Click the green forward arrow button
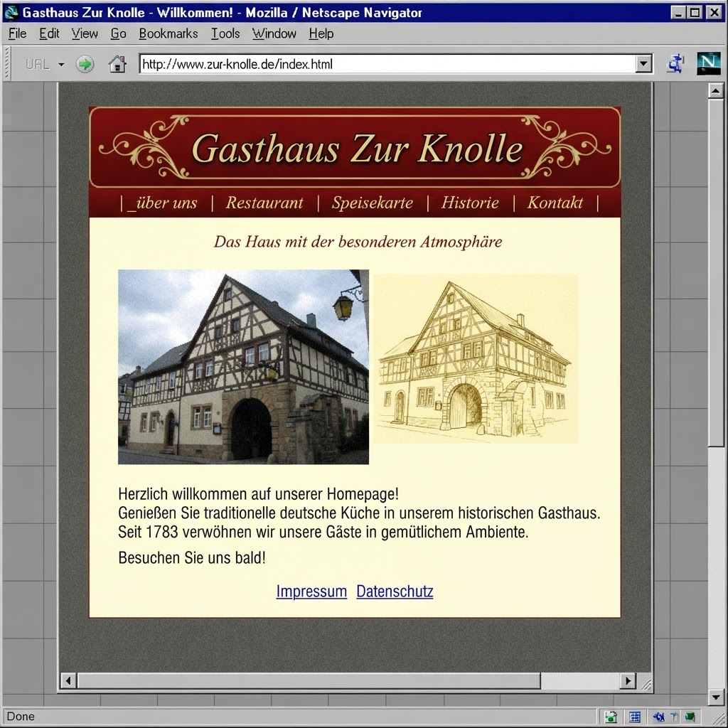Image resolution: width=728 pixels, height=728 pixels. (85, 64)
